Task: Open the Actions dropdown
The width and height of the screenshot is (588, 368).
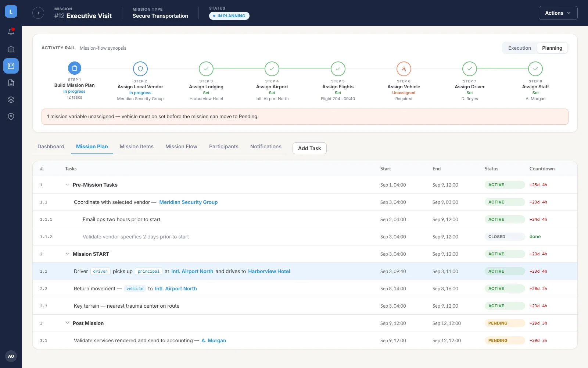Action: point(558,13)
